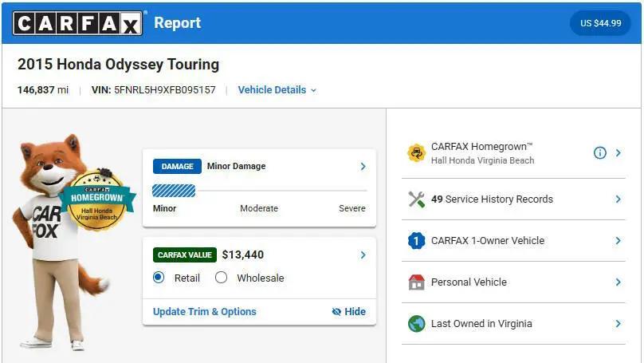Click the green CARFAX VALUE tag
This screenshot has height=363, width=644.
pos(185,254)
